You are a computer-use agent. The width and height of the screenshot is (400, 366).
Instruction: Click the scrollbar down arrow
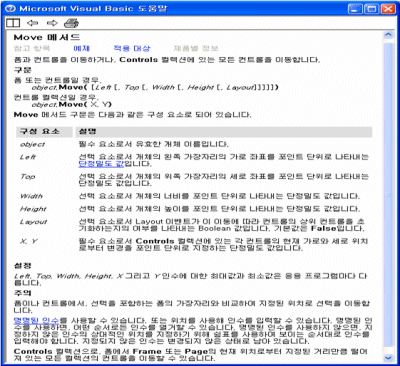tap(388, 358)
